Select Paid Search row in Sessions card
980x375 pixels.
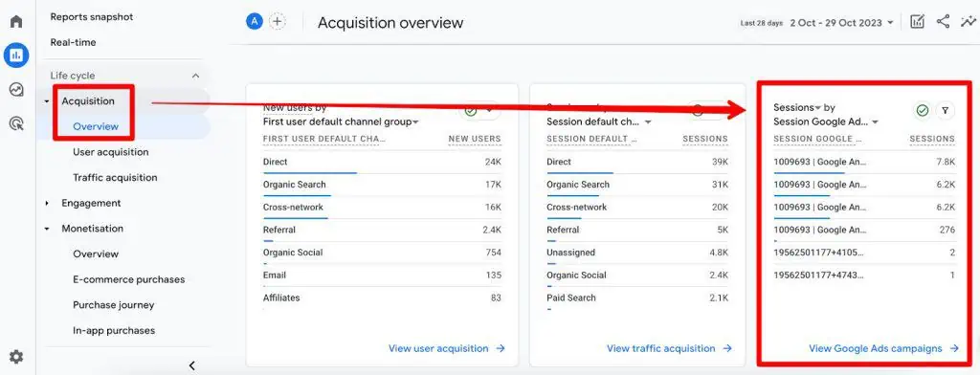[637, 298]
